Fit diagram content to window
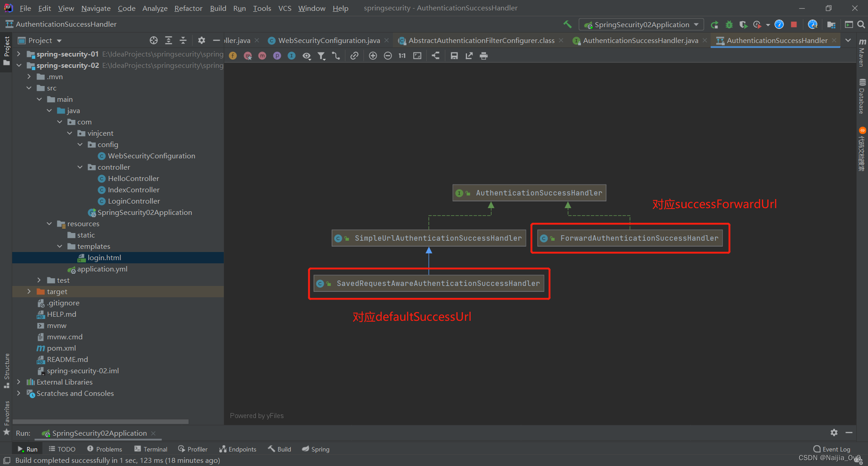The height and width of the screenshot is (466, 868). [x=417, y=56]
